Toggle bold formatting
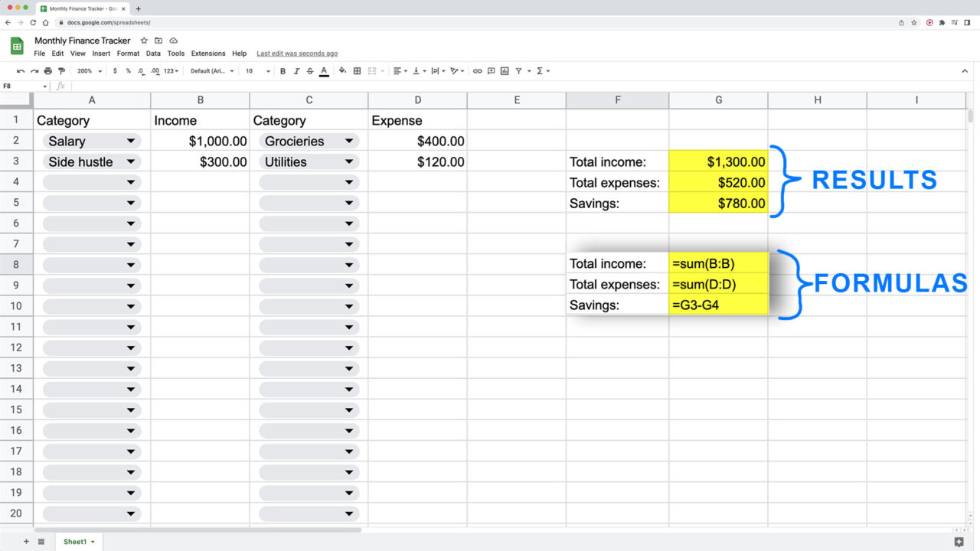Screen dimensions: 980x551 (283, 70)
